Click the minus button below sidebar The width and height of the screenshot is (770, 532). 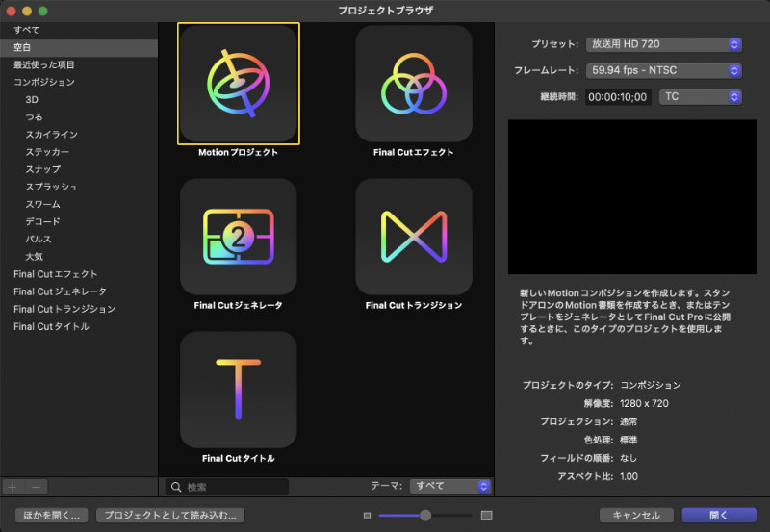[35, 487]
